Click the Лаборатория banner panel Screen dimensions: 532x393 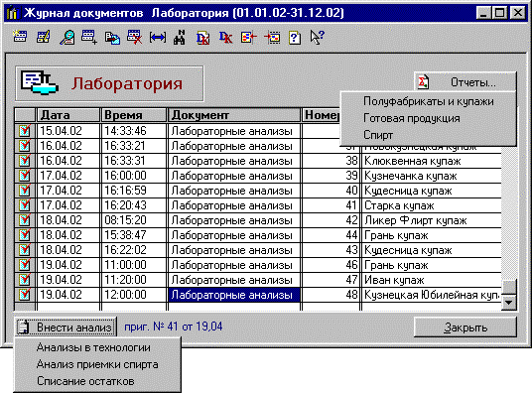pos(109,83)
